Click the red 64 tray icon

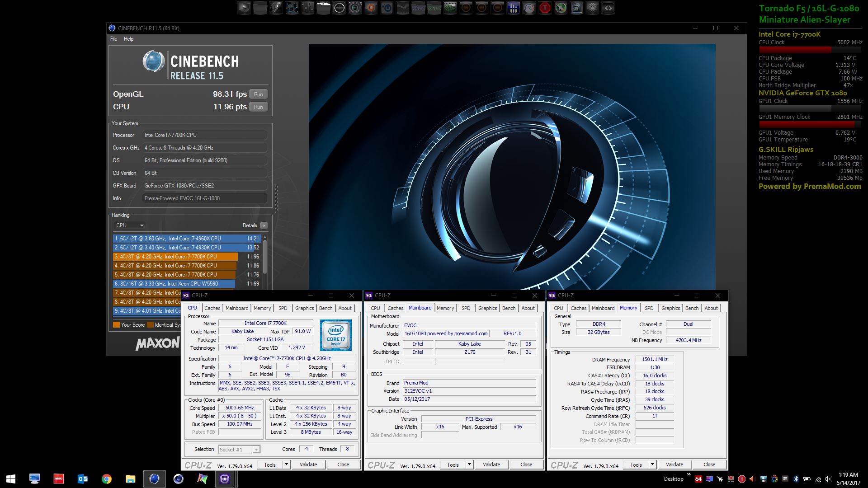(698, 479)
